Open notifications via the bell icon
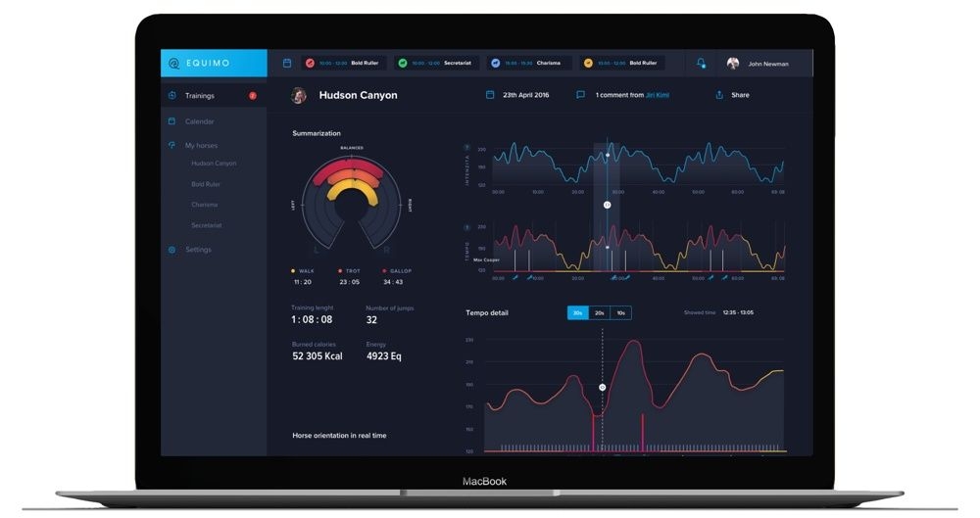Screen dimensions: 980x518 [701, 63]
